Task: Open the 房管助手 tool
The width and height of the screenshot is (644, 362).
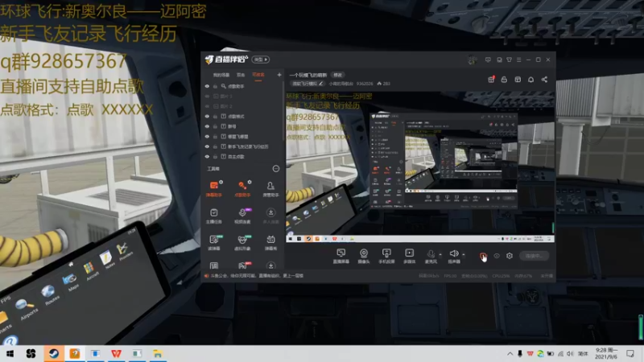Action: pyautogui.click(x=270, y=189)
